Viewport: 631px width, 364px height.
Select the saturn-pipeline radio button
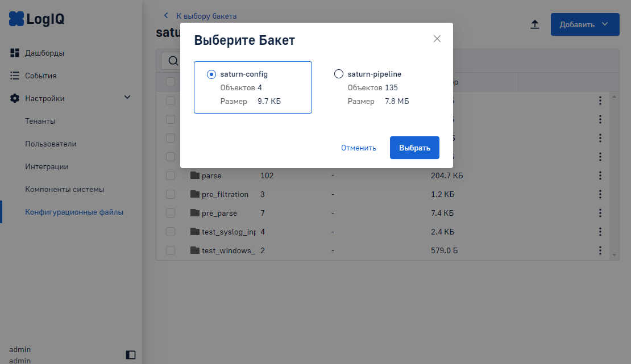(x=339, y=74)
